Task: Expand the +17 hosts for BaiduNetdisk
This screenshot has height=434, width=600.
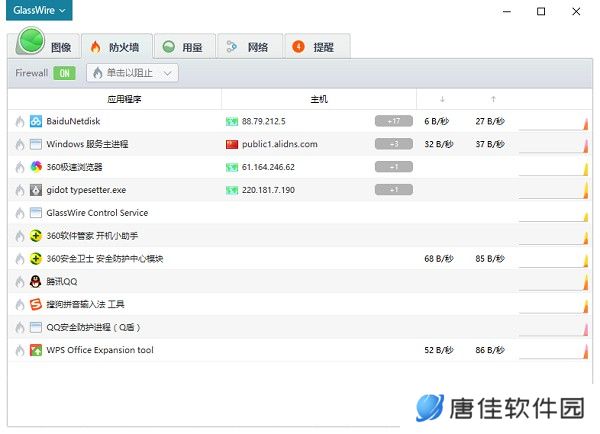Action: 394,121
